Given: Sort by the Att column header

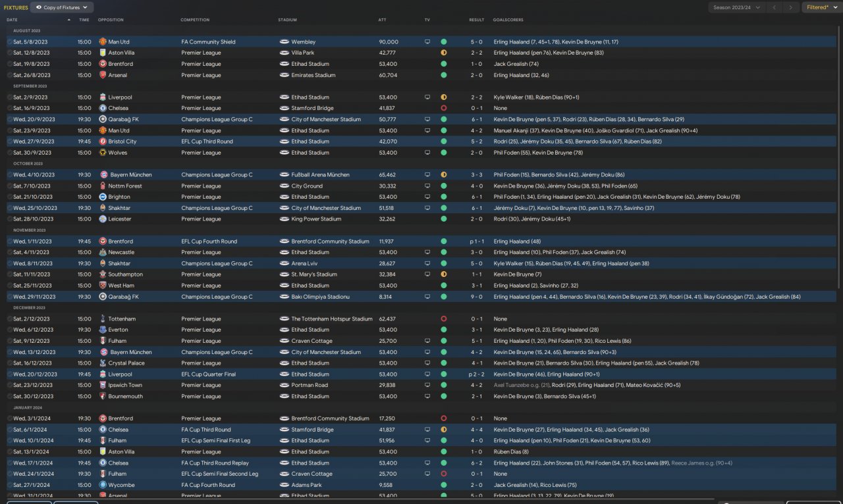Looking at the screenshot, I should point(383,20).
